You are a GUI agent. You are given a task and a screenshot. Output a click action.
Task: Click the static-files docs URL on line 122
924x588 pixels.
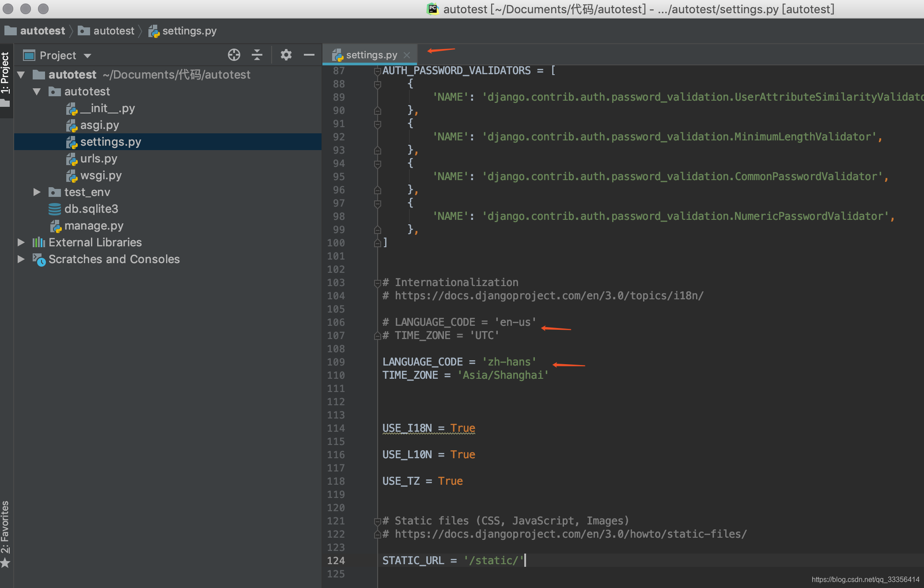pos(565,534)
